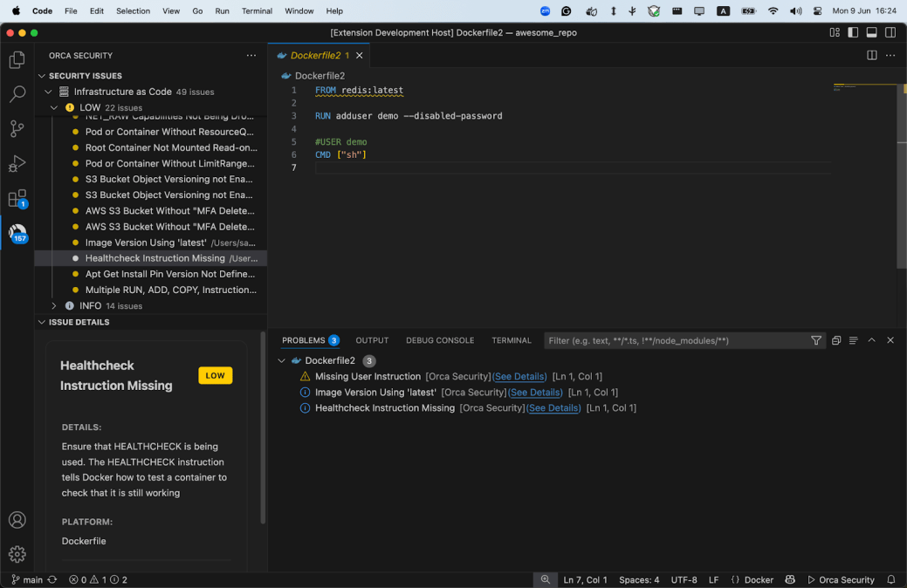This screenshot has height=588, width=907.
Task: Collapse all problems in panel
Action: pyautogui.click(x=835, y=340)
